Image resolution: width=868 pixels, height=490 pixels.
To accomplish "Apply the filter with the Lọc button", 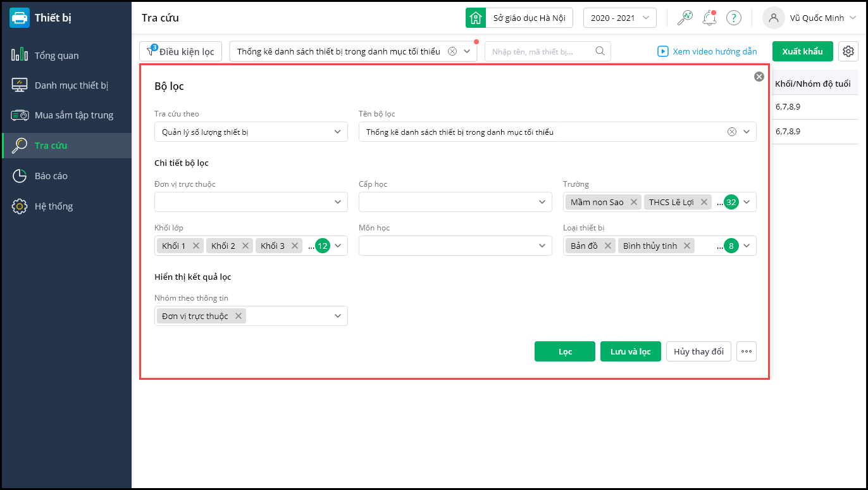I will pyautogui.click(x=565, y=351).
